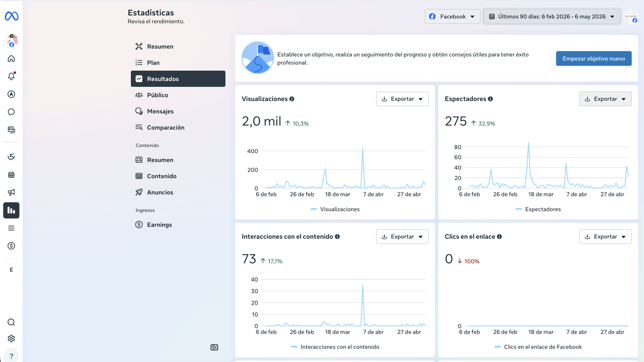The height and width of the screenshot is (362, 644).
Task: Select the statistics bar-chart icon
Action: point(11,210)
